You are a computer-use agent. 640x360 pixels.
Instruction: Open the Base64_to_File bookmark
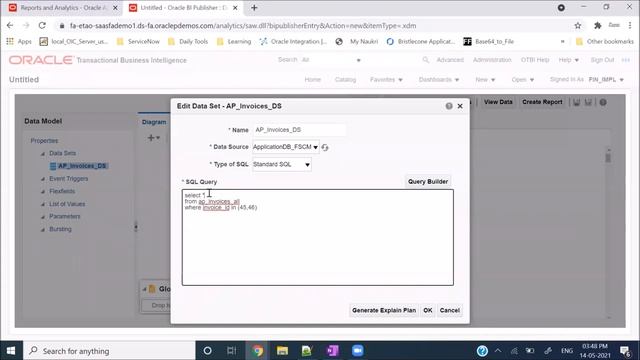pyautogui.click(x=489, y=42)
